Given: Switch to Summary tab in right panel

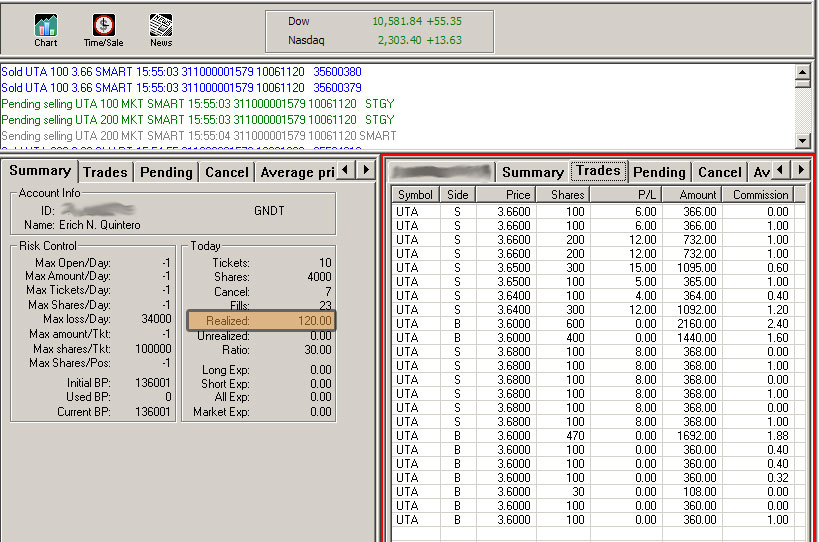Looking at the screenshot, I should tap(532, 172).
